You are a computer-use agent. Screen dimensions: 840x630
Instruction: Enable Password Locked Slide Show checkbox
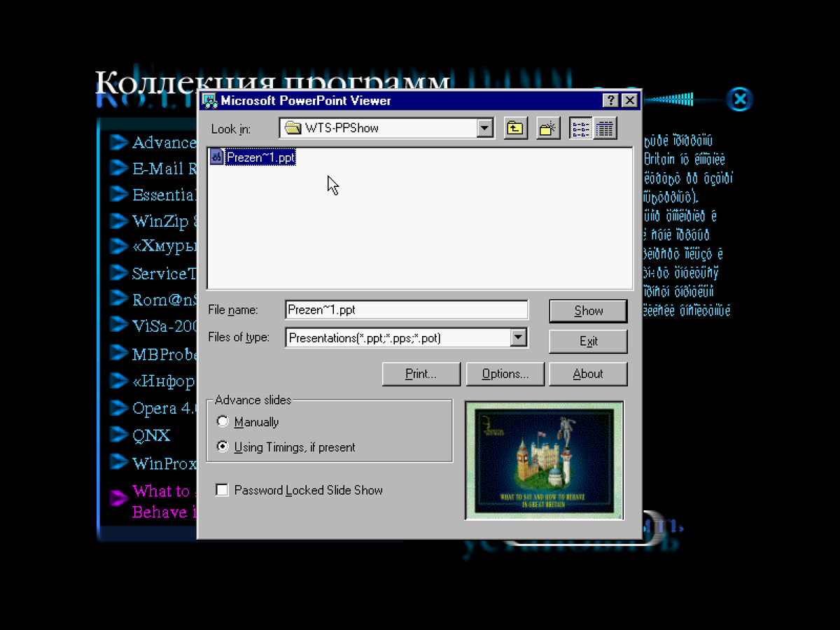tap(222, 490)
